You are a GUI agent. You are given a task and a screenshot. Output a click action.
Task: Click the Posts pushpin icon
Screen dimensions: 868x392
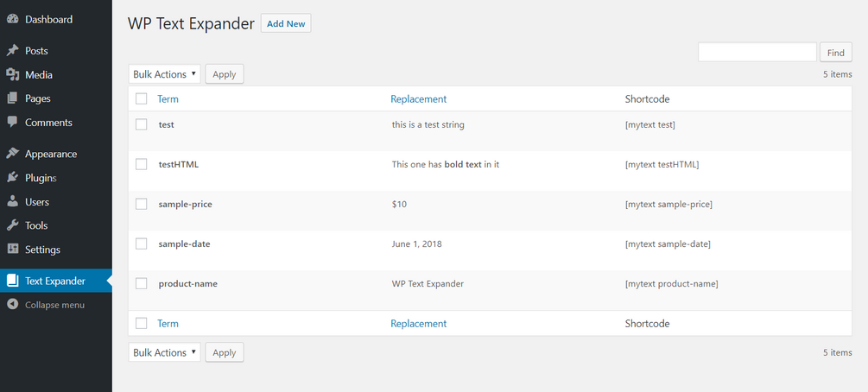click(x=12, y=51)
